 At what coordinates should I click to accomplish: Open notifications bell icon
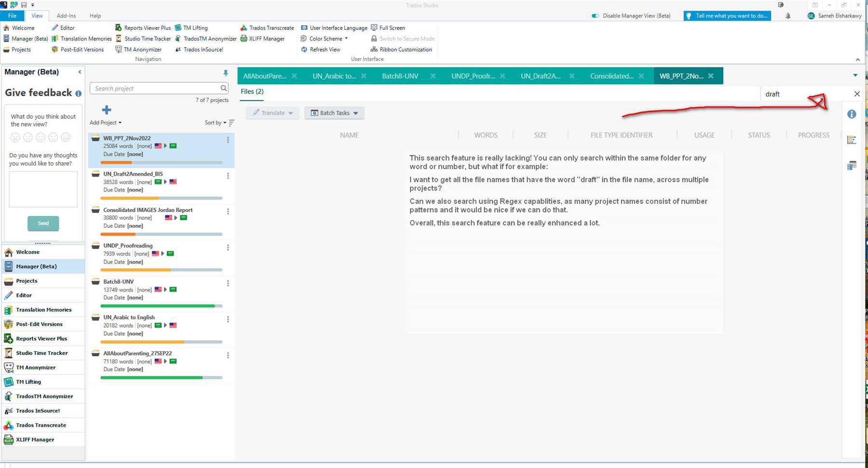click(788, 16)
